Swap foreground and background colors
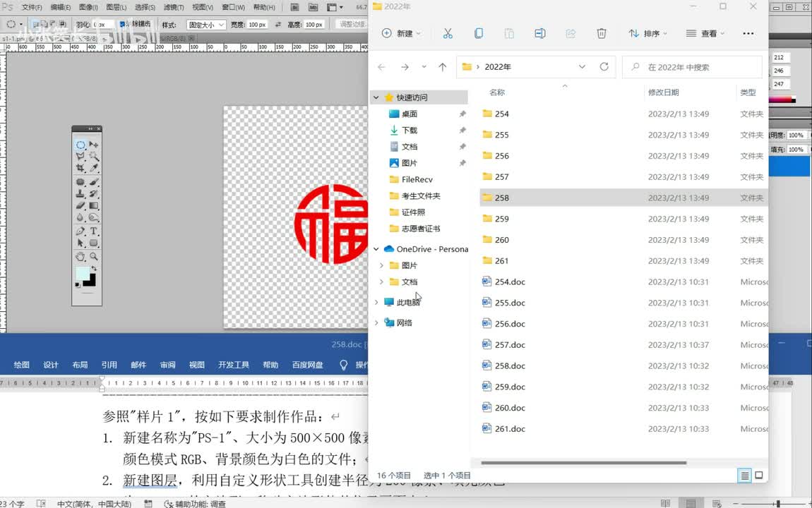 click(94, 269)
